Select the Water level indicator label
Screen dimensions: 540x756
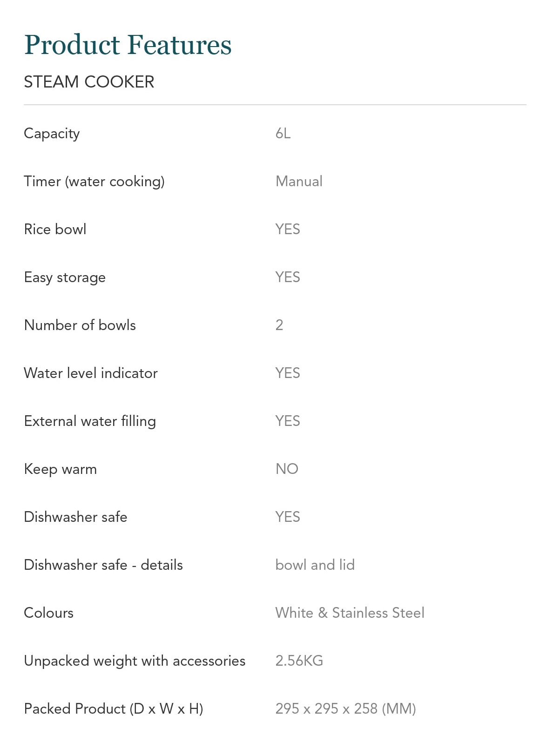[91, 373]
